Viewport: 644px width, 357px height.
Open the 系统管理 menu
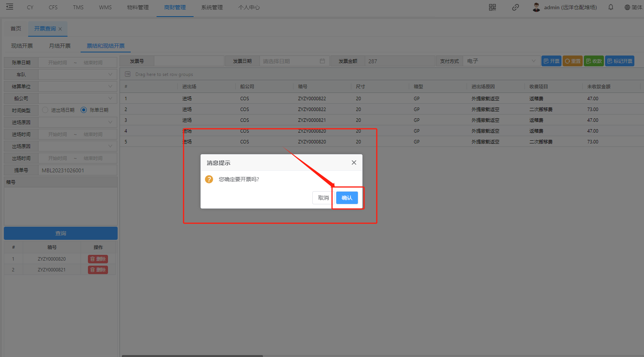click(212, 7)
